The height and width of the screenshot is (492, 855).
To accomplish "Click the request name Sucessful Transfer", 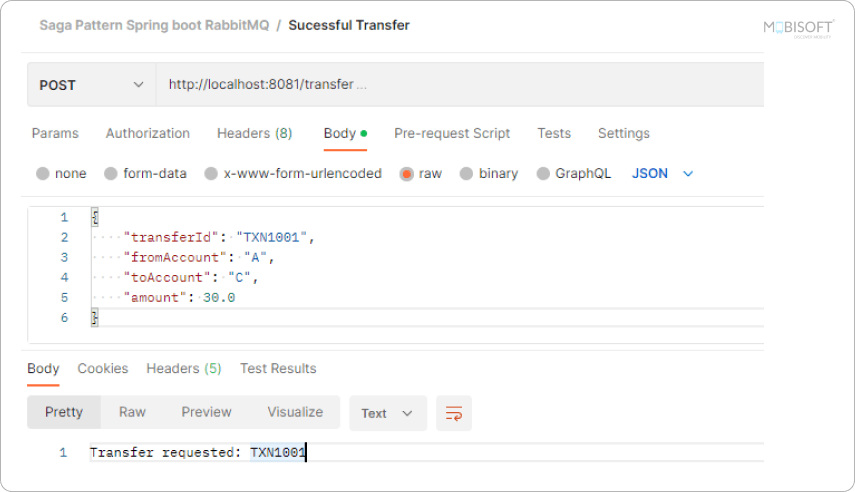I will (349, 26).
